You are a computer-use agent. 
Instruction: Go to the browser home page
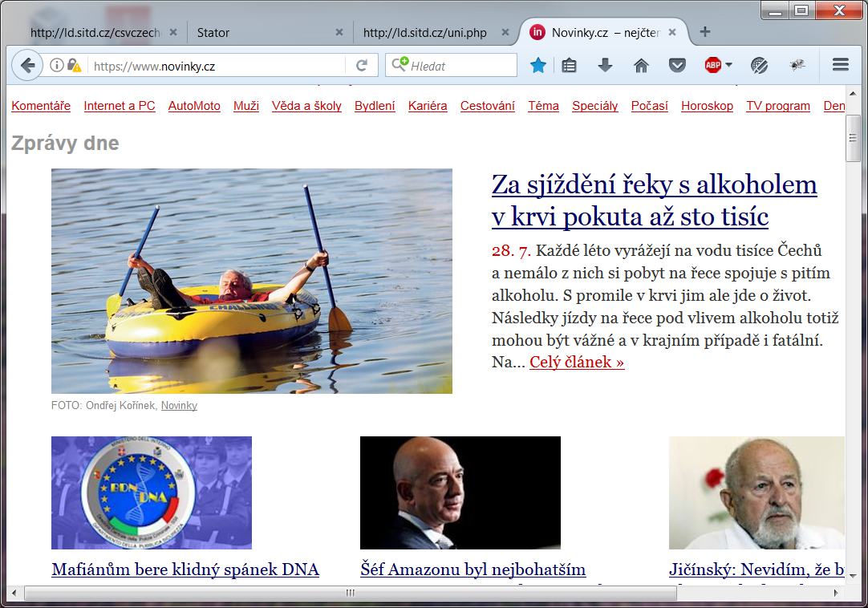point(641,65)
